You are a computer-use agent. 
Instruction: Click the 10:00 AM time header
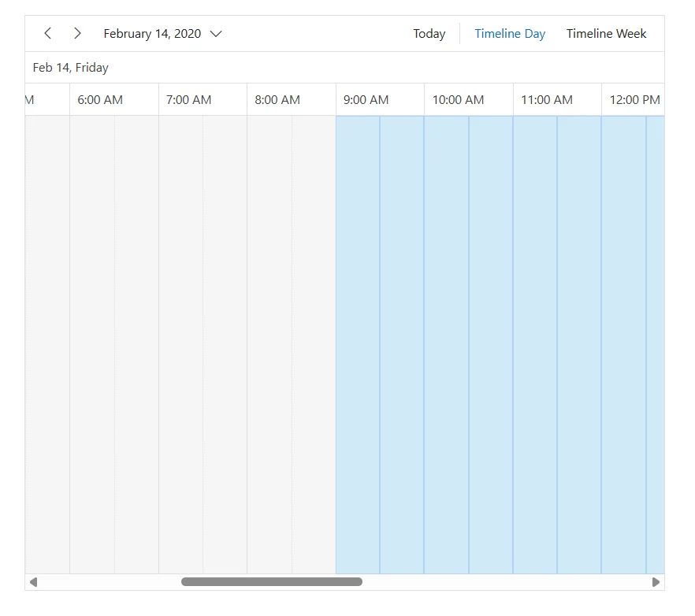coord(469,100)
